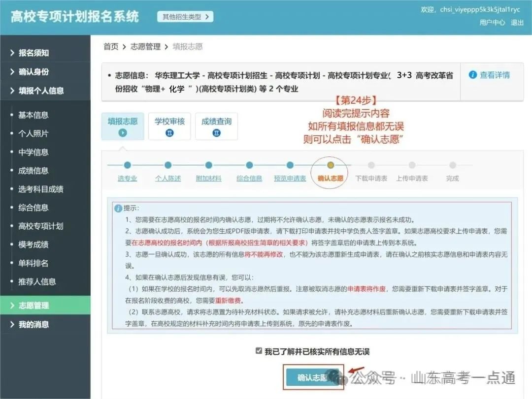Click 查看详情 link
532x399 pixels.
coord(495,75)
